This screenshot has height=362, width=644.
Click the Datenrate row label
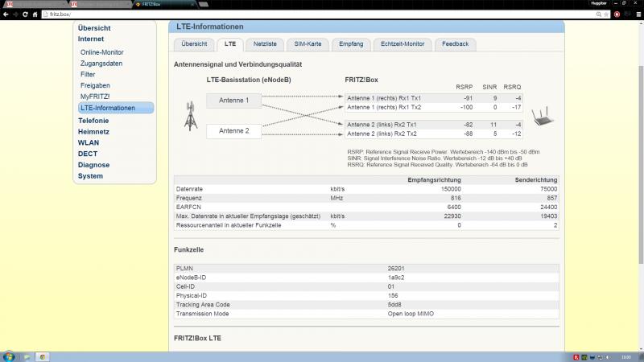click(189, 189)
